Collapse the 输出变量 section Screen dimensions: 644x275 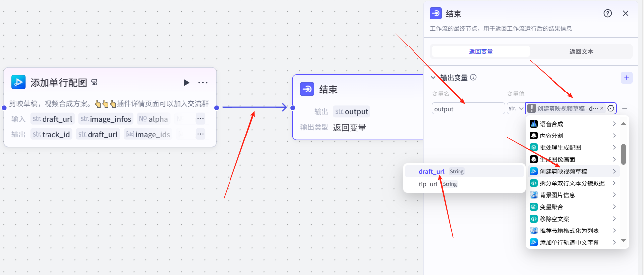click(x=433, y=78)
